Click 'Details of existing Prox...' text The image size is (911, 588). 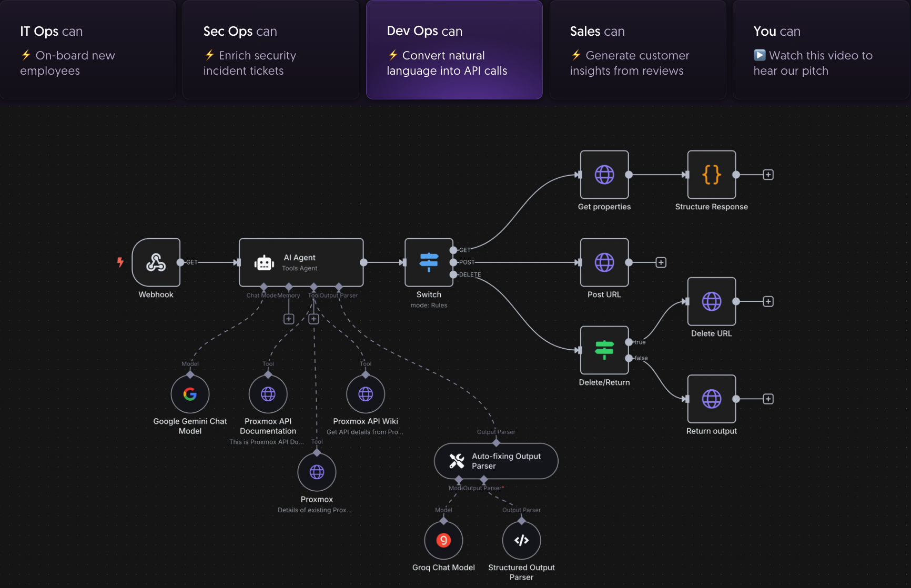click(315, 510)
